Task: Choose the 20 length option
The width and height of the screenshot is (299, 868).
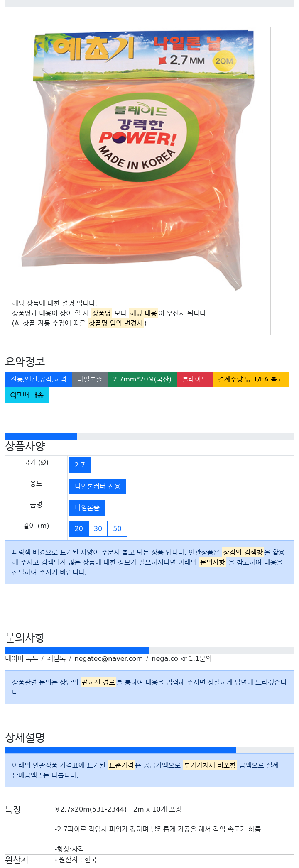Action: [x=79, y=529]
